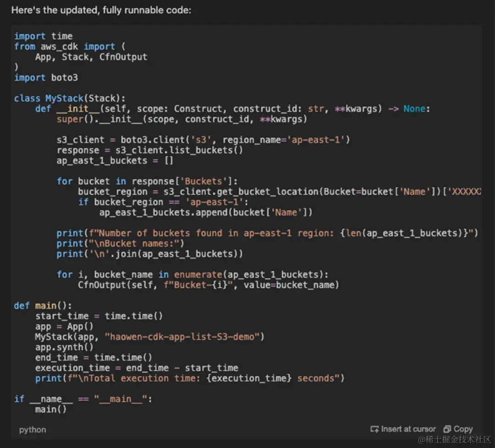This screenshot has height=448, width=495.
Task: Click the 'execution_time = end_time - start_time' line
Action: [x=137, y=368]
